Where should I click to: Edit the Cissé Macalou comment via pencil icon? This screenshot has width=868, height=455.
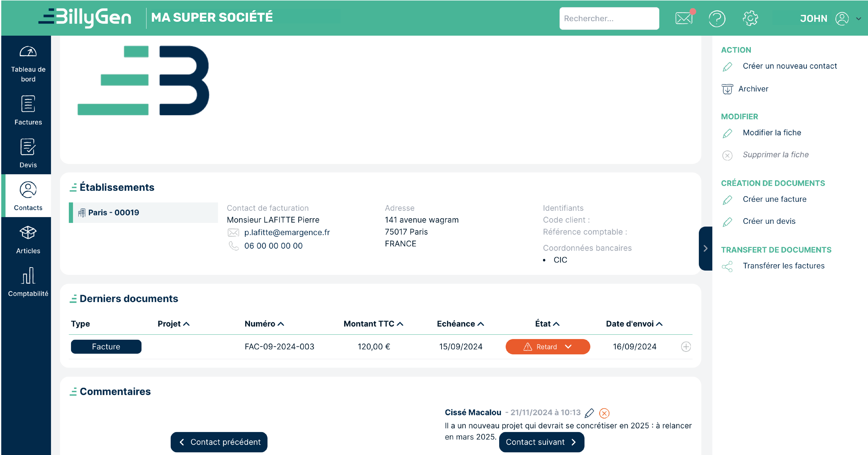589,413
